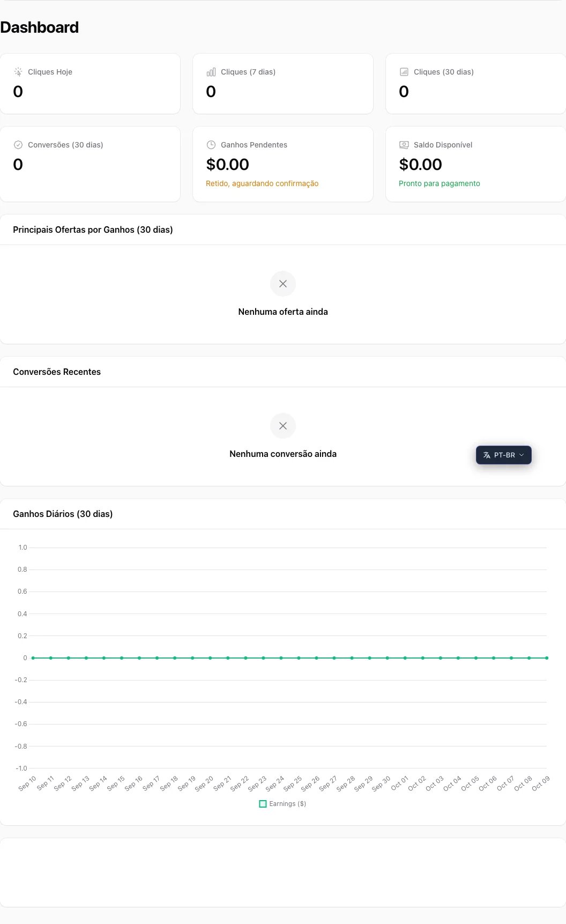Click the Ganhos Diários (30 dias) heading
Screen dimensions: 566x924
click(x=63, y=514)
